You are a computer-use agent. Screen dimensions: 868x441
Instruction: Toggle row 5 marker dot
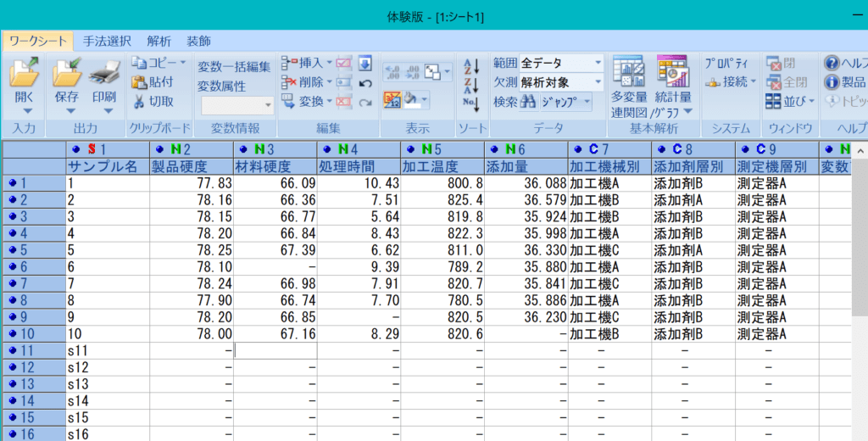(x=12, y=250)
